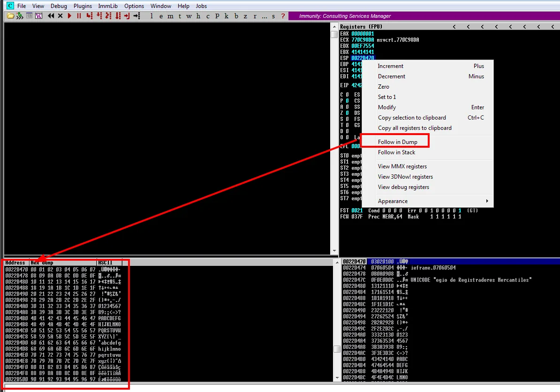The height and width of the screenshot is (392, 560).
Task: Open the Debug menu
Action: [59, 6]
